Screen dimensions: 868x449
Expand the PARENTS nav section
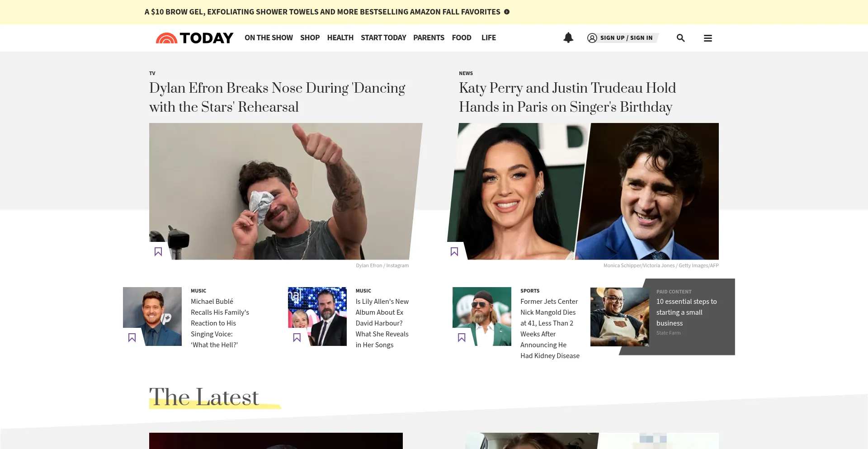click(429, 38)
